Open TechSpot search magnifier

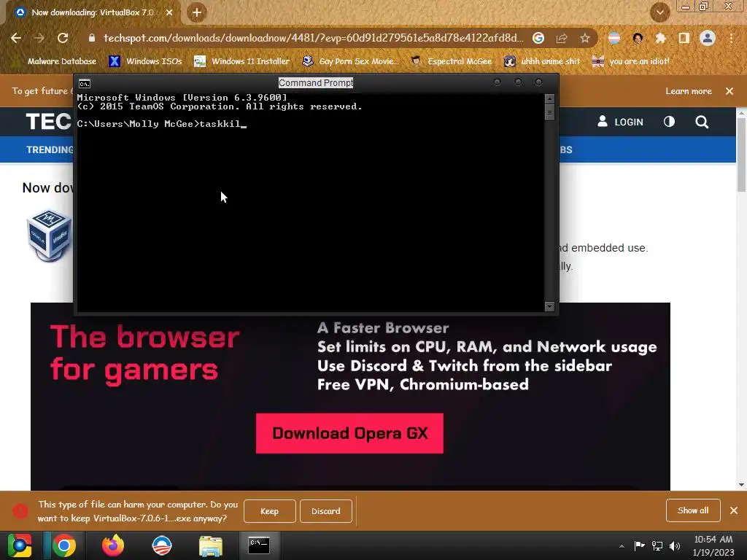coord(702,122)
